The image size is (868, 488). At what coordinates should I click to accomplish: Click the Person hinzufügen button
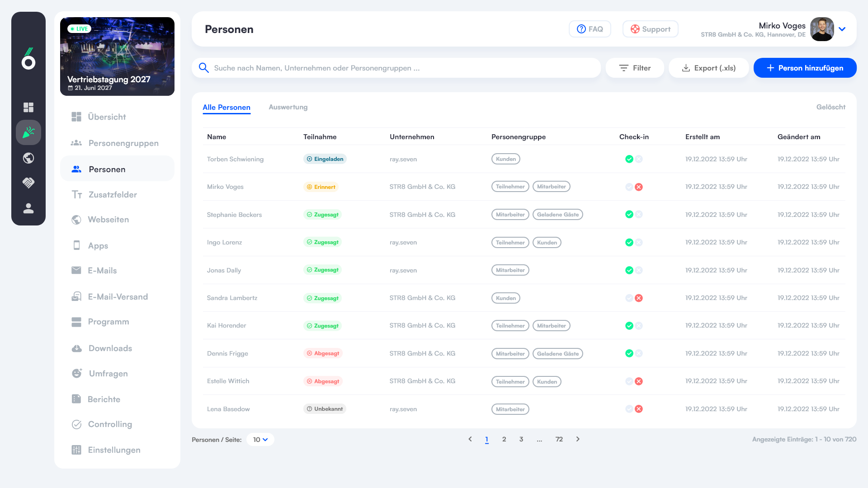(x=805, y=68)
